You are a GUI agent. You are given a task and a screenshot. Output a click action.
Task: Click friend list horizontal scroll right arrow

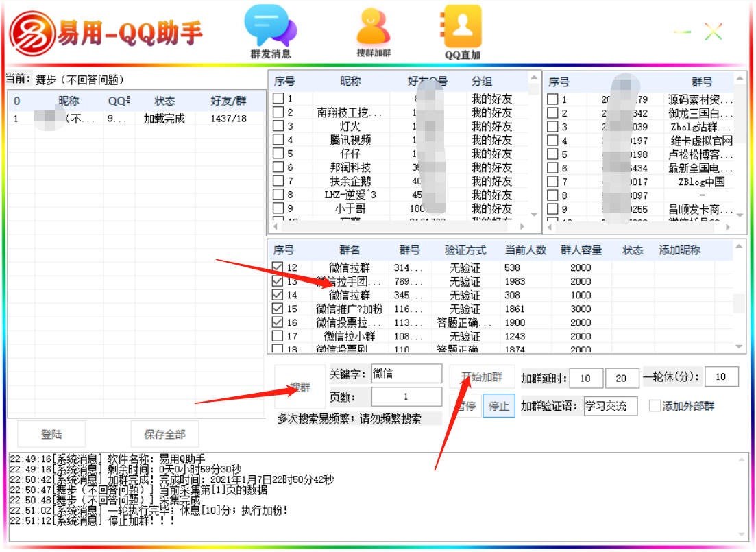(x=522, y=226)
